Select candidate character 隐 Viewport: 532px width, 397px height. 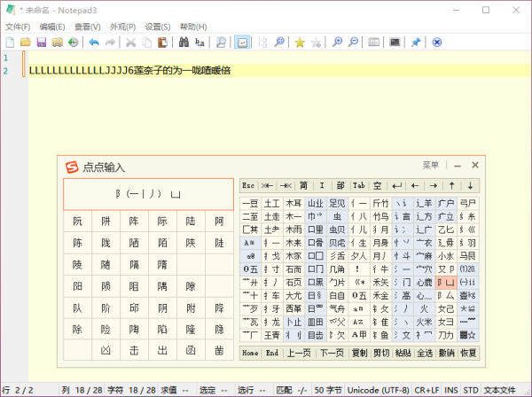219,329
